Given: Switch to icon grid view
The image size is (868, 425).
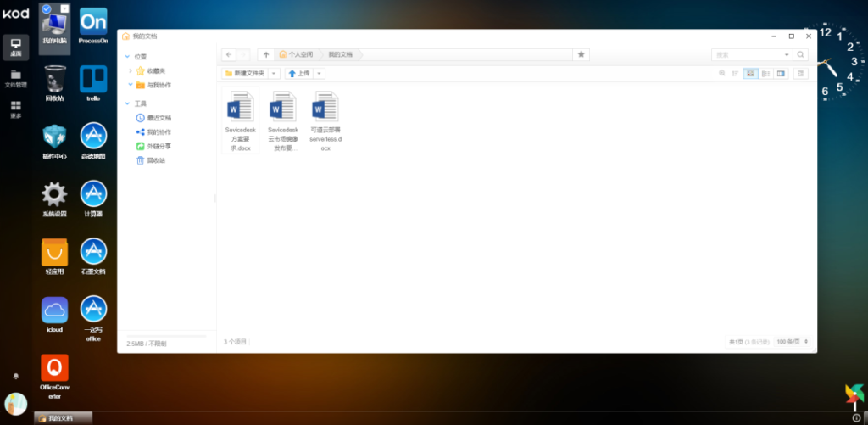Looking at the screenshot, I should (x=751, y=73).
